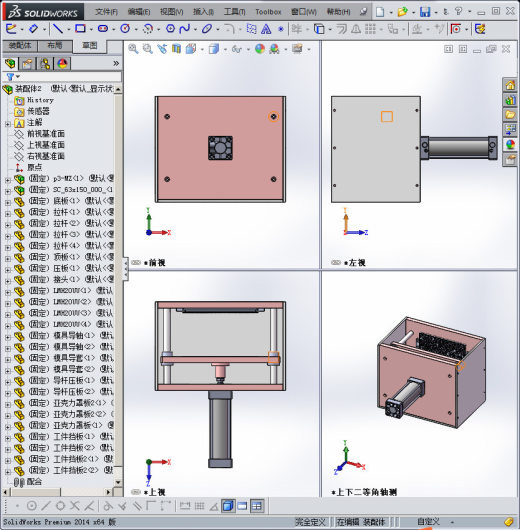520x530 pixels.
Task: Select the sketch Text tool
Action: (266, 29)
